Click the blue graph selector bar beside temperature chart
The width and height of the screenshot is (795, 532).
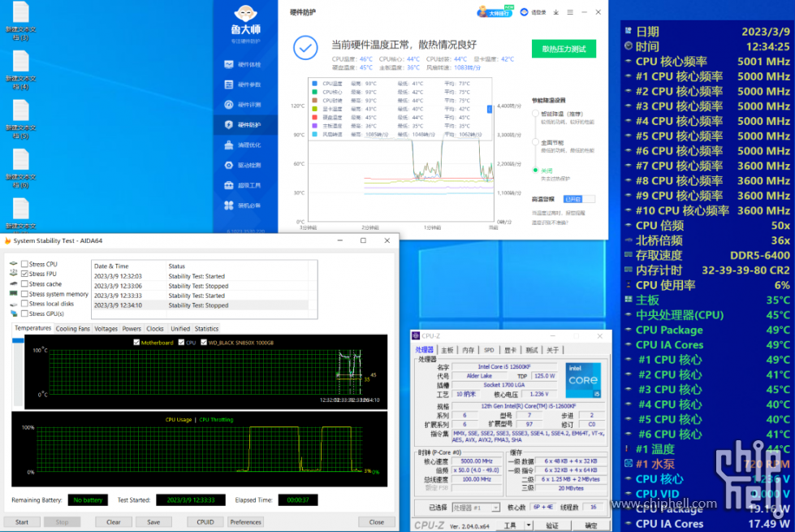(18, 340)
